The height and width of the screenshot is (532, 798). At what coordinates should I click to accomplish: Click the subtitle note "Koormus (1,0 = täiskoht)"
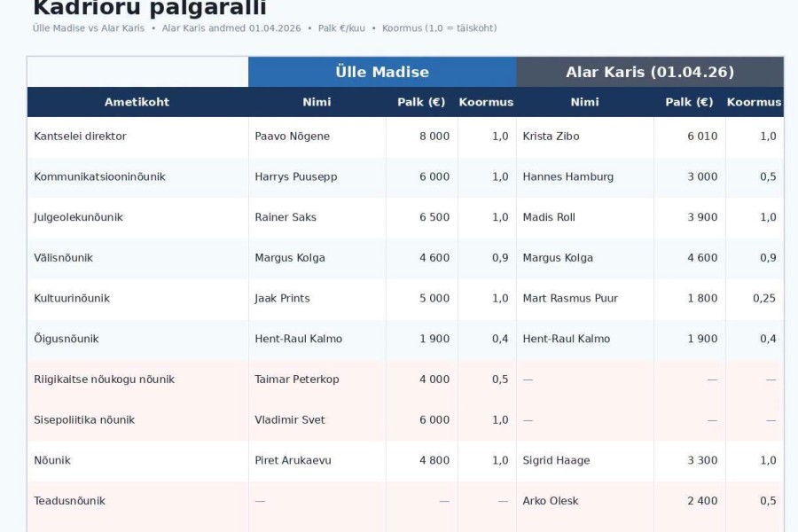tap(439, 28)
